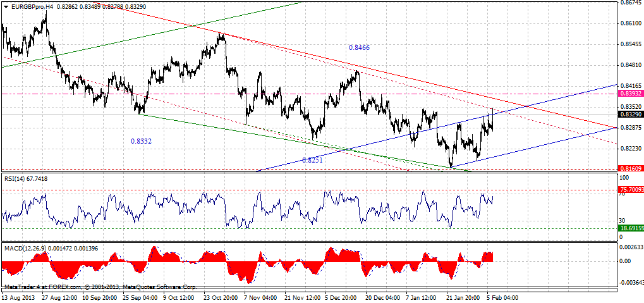
Task: Click the 0.82230 price axis value
Action: [631, 149]
